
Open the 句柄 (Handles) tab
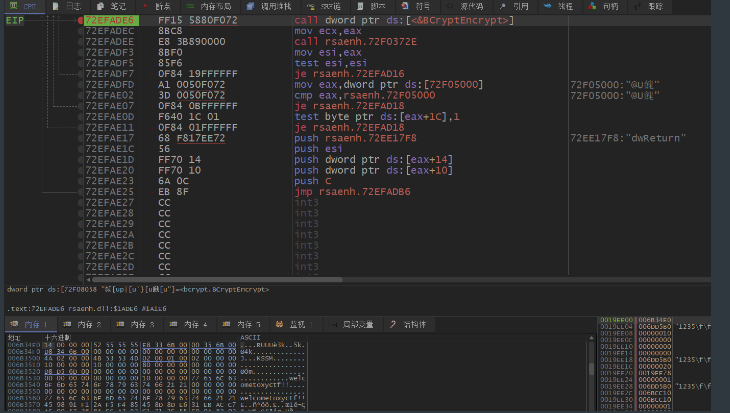(609, 6)
